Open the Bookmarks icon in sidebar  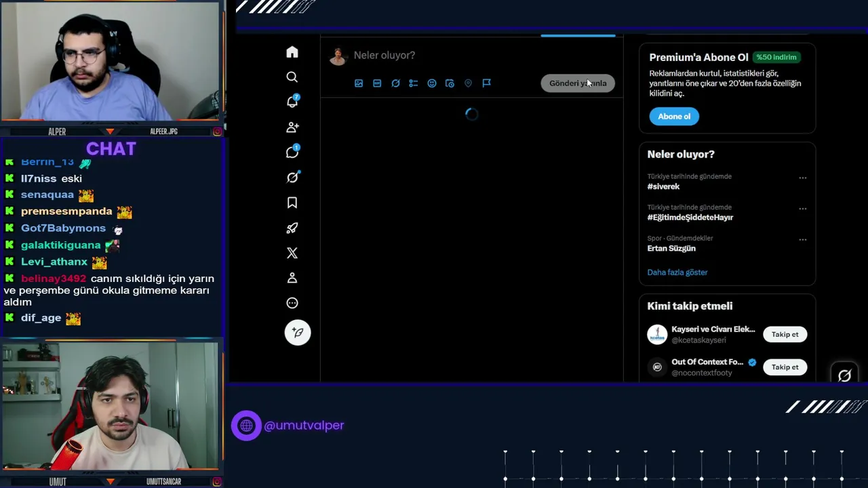click(292, 203)
